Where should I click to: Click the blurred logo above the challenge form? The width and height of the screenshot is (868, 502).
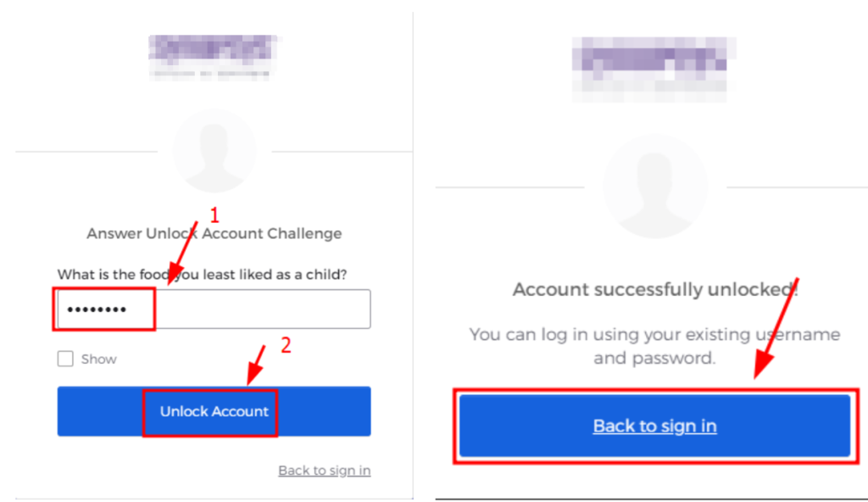213,58
